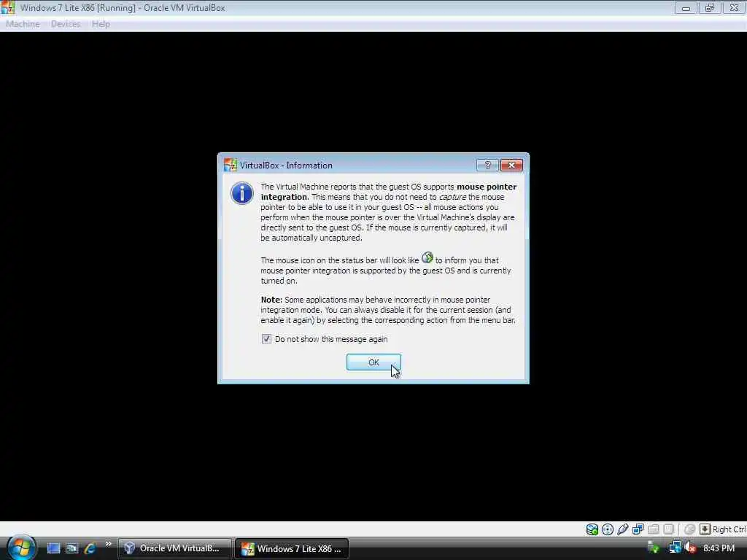Viewport: 747px width, 560px height.
Task: Click the VirtualBox icon in dialog title bar
Action: click(230, 166)
